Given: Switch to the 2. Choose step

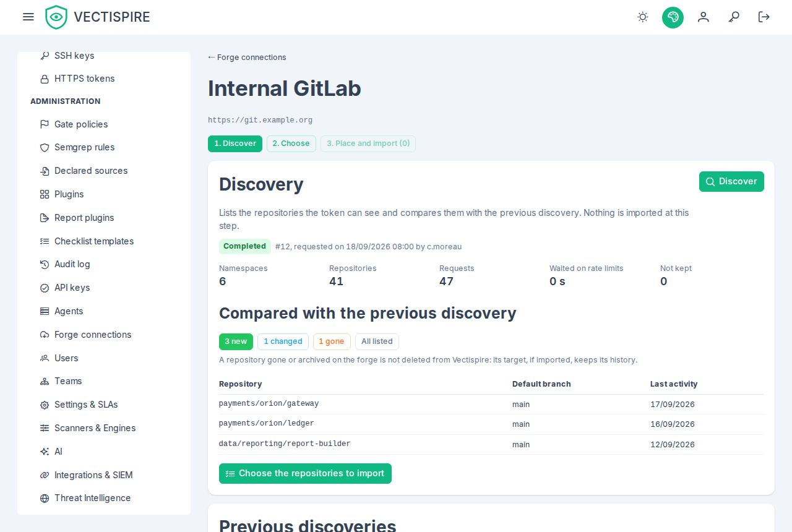Looking at the screenshot, I should coord(291,144).
